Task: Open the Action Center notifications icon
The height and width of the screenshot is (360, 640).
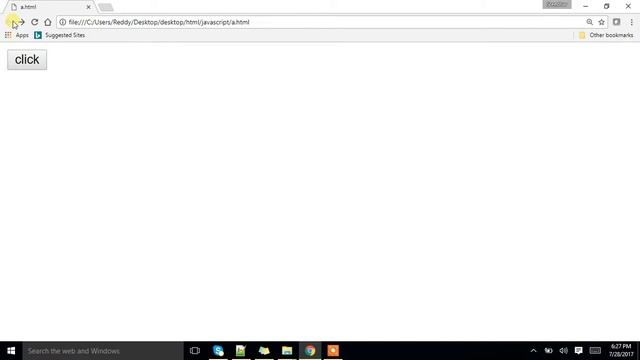Action: tap(578, 351)
